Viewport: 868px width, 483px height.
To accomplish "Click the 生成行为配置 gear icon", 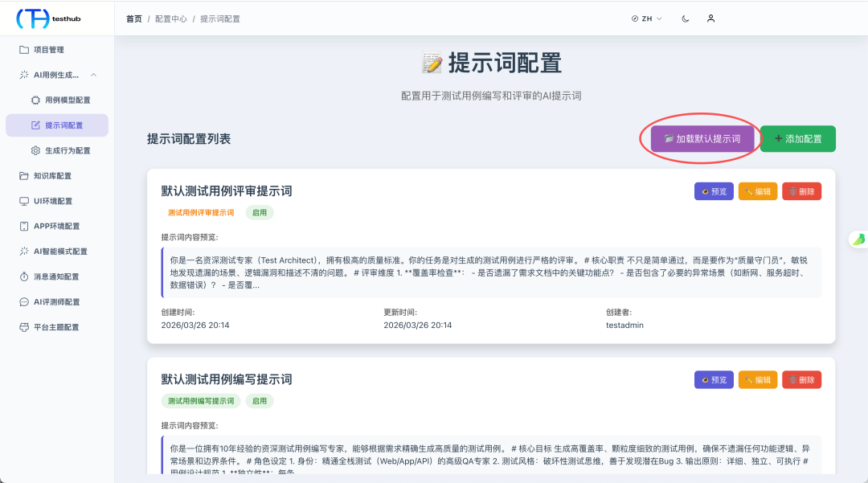I will click(x=35, y=150).
